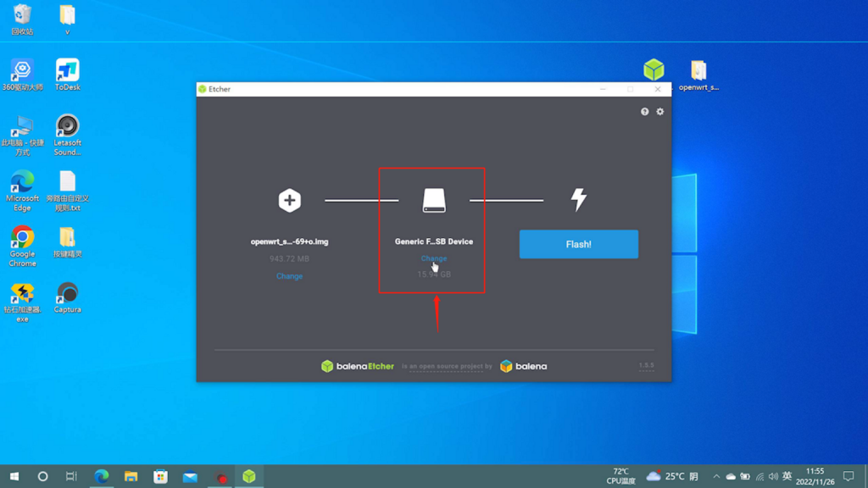Change the Generic USB device drive
Screen dimensions: 868x488
click(434, 258)
